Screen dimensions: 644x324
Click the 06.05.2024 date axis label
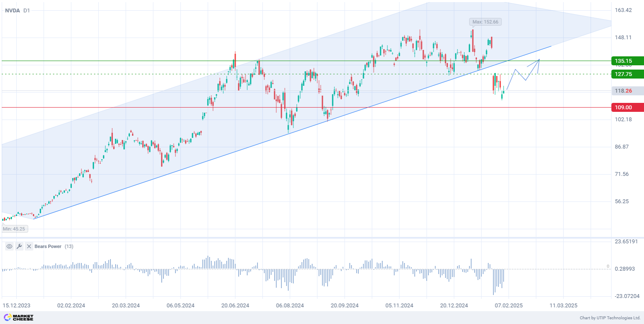(x=180, y=306)
